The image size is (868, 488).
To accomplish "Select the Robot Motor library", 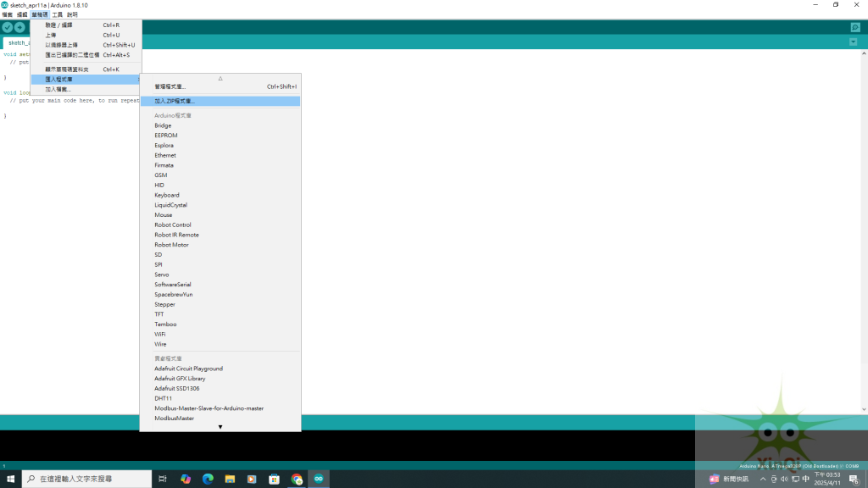I will tap(220, 245).
